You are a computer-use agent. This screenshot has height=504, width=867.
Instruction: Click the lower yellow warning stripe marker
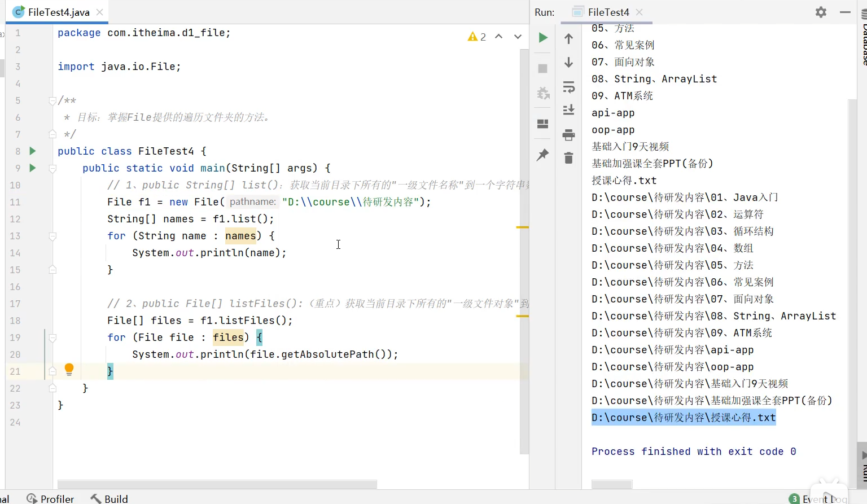(x=523, y=316)
